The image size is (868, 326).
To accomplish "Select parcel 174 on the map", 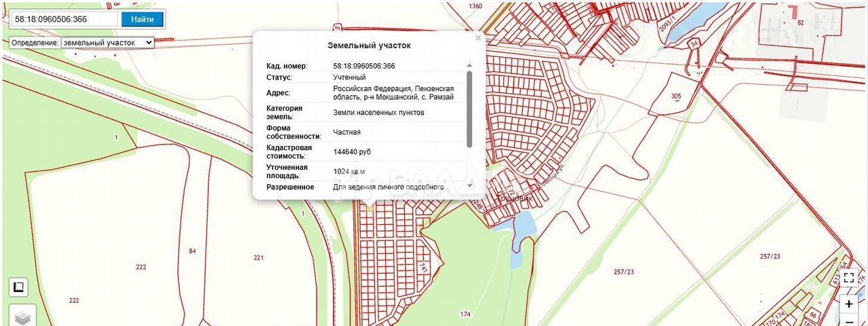I will [465, 314].
